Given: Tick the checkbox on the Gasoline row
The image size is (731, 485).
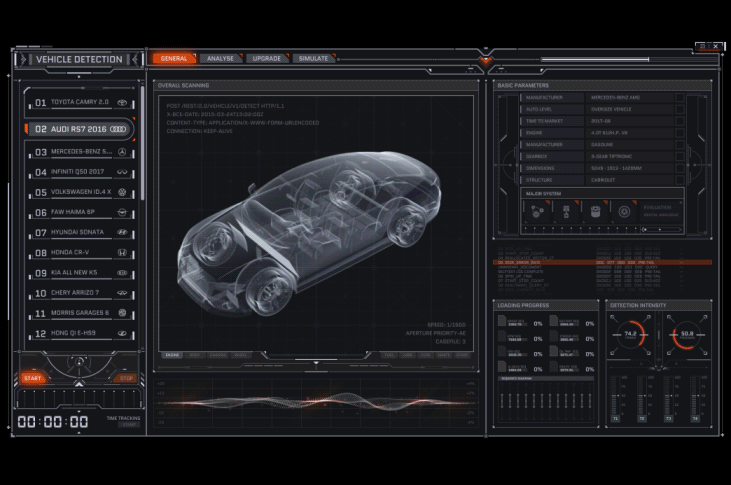Looking at the screenshot, I should [680, 145].
